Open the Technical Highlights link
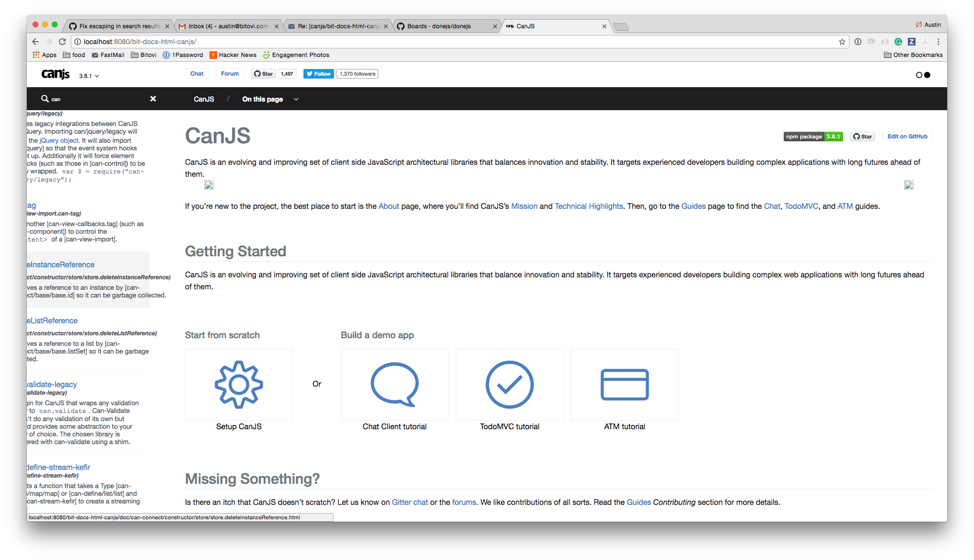Image resolution: width=974 pixels, height=560 pixels. (x=589, y=206)
